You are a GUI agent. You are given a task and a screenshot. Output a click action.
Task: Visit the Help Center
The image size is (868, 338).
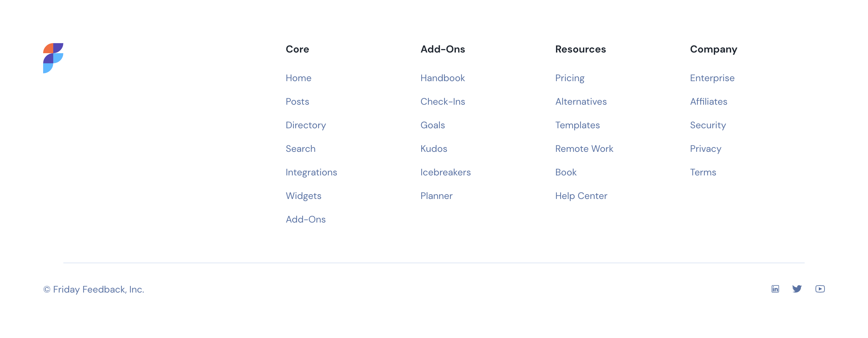click(x=581, y=196)
